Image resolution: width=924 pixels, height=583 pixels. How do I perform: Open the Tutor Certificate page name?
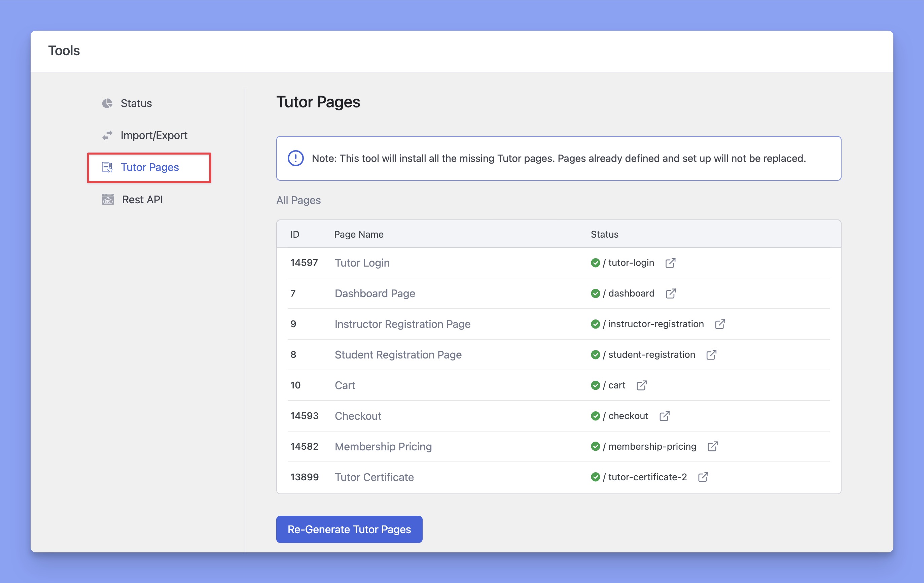[x=374, y=477]
